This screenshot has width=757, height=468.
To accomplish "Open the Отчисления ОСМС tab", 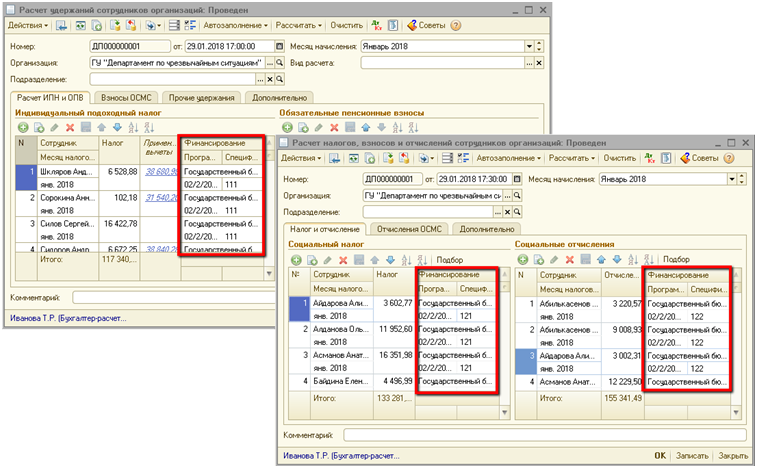I will 410,229.
